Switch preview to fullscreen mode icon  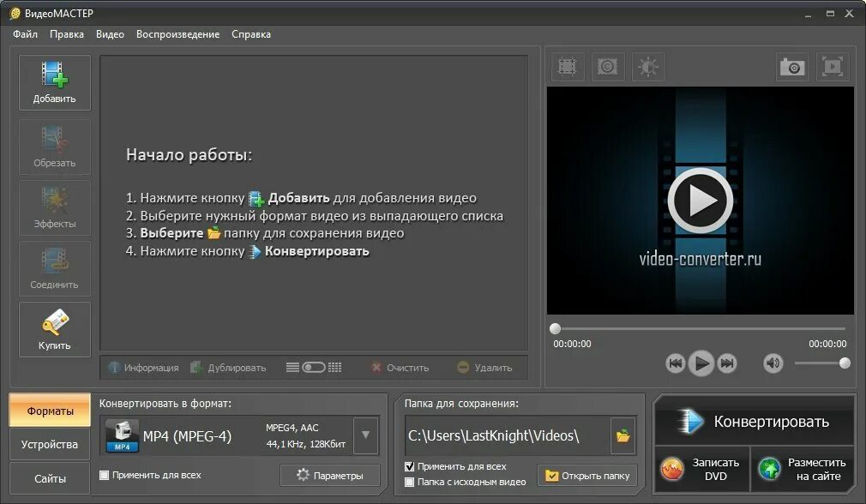833,67
